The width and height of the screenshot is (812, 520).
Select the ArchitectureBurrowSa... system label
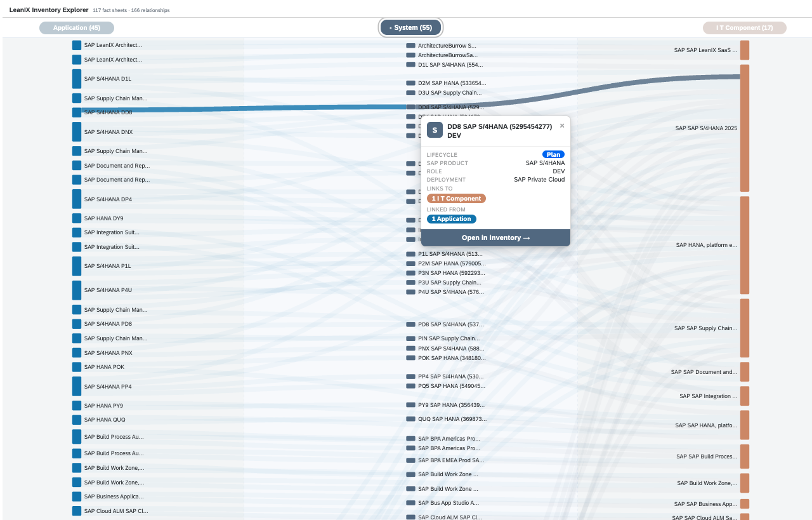[448, 55]
